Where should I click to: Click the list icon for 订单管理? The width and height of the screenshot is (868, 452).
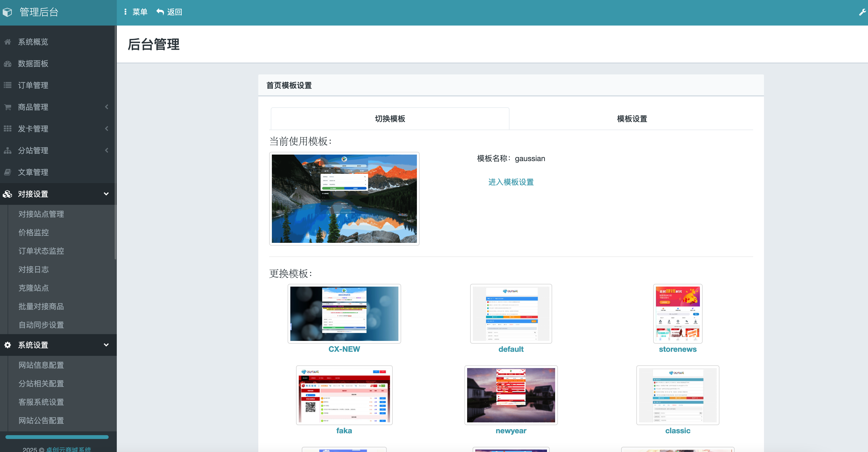pyautogui.click(x=7, y=85)
